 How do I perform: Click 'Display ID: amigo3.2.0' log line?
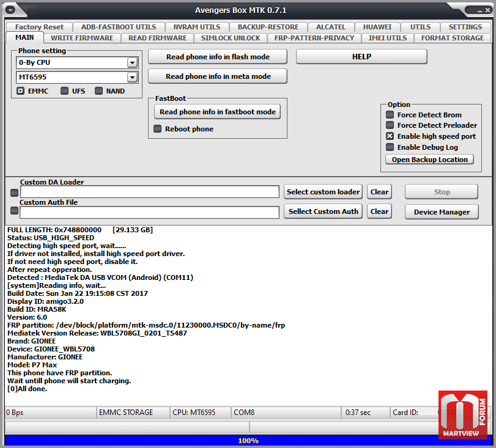45,301
